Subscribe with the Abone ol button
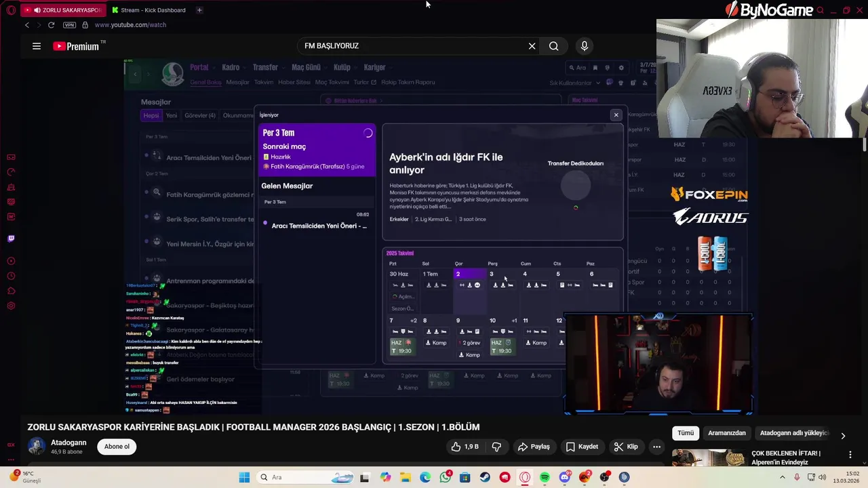The width and height of the screenshot is (868, 488). (x=117, y=447)
